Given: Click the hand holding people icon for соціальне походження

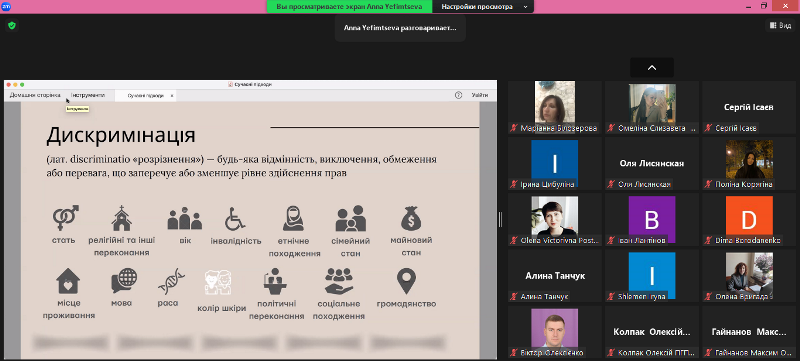Looking at the screenshot, I should point(339,281).
